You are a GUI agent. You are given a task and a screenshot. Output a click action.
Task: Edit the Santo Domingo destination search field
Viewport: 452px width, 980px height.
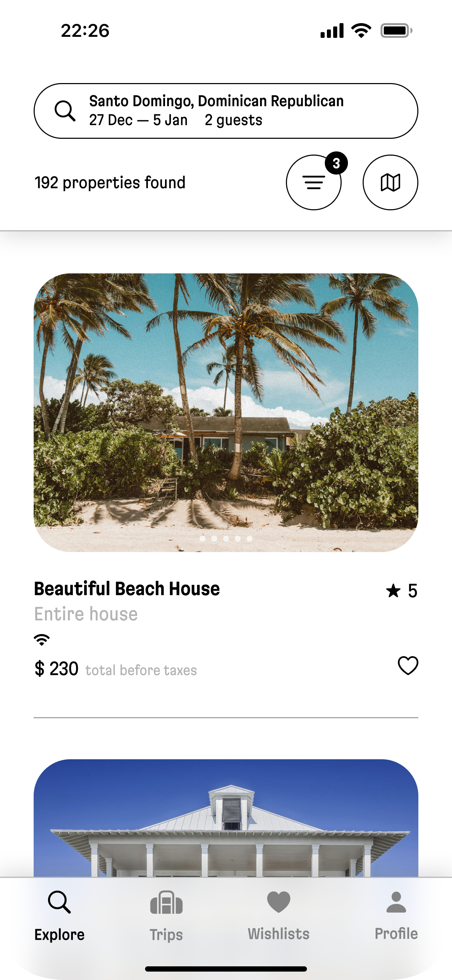click(x=216, y=101)
